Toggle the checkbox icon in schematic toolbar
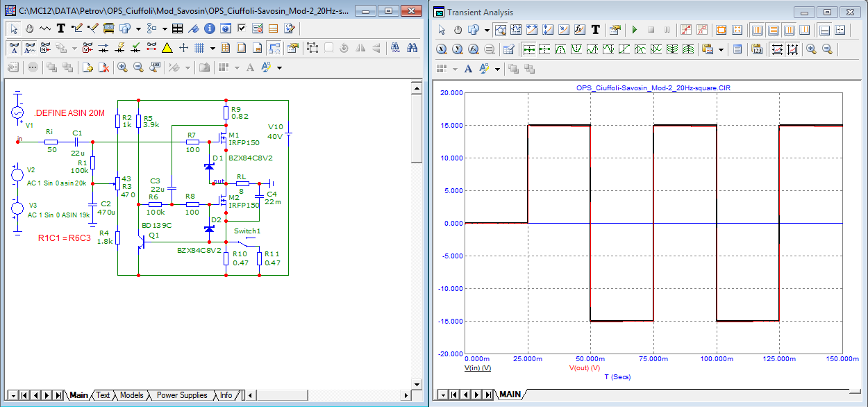This screenshot has height=407, width=868. click(242, 28)
